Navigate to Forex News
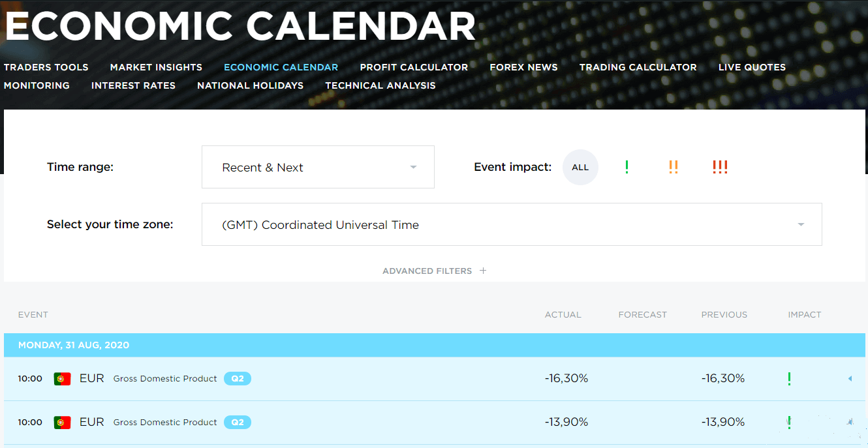Image resolution: width=868 pixels, height=448 pixels. point(523,67)
